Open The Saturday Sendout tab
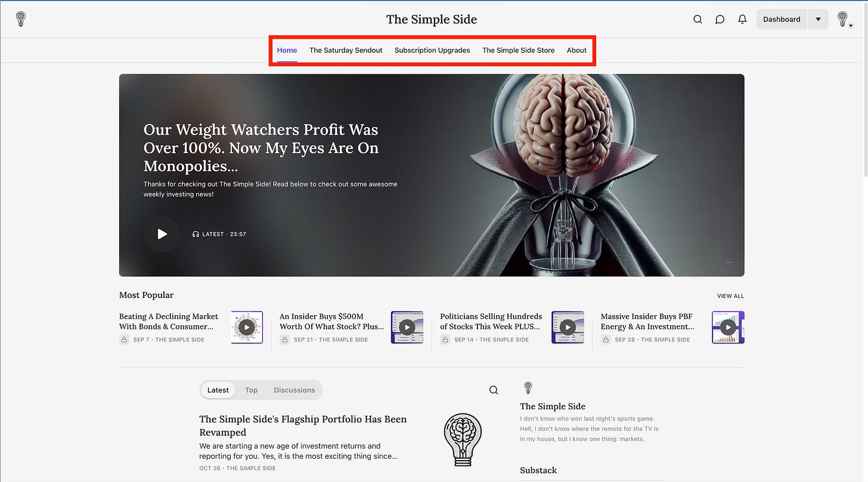The height and width of the screenshot is (482, 868). pos(346,50)
